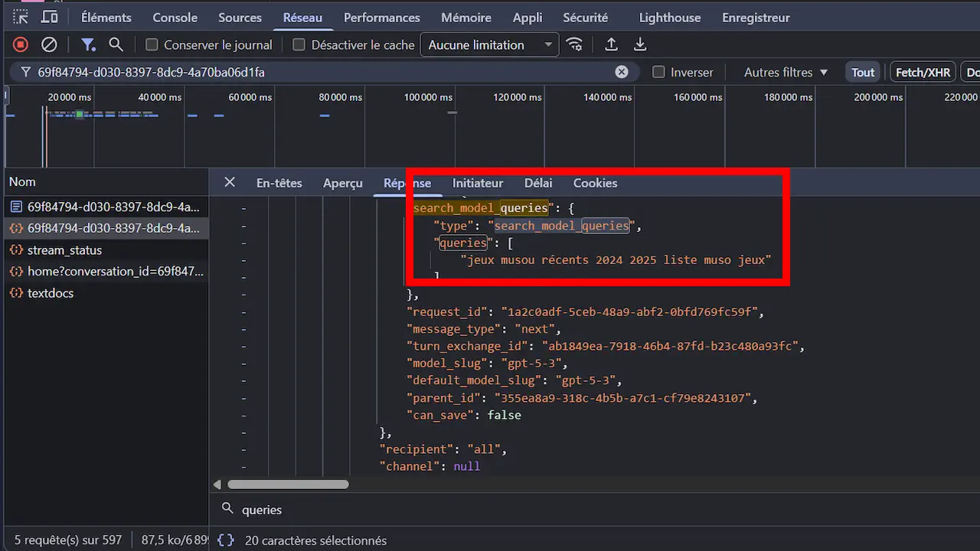Click "message_type": "next" line
The width and height of the screenshot is (980, 551).
coord(484,329)
